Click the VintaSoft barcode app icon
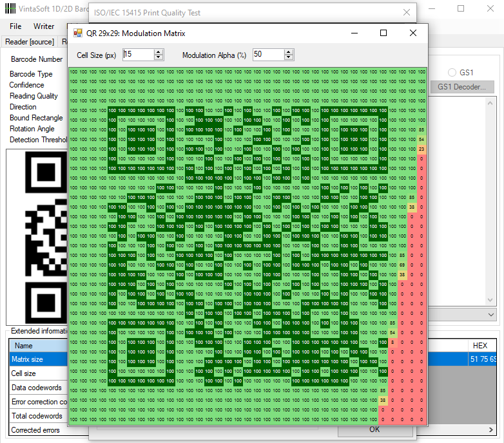The width and height of the screenshot is (504, 443). tap(10, 8)
